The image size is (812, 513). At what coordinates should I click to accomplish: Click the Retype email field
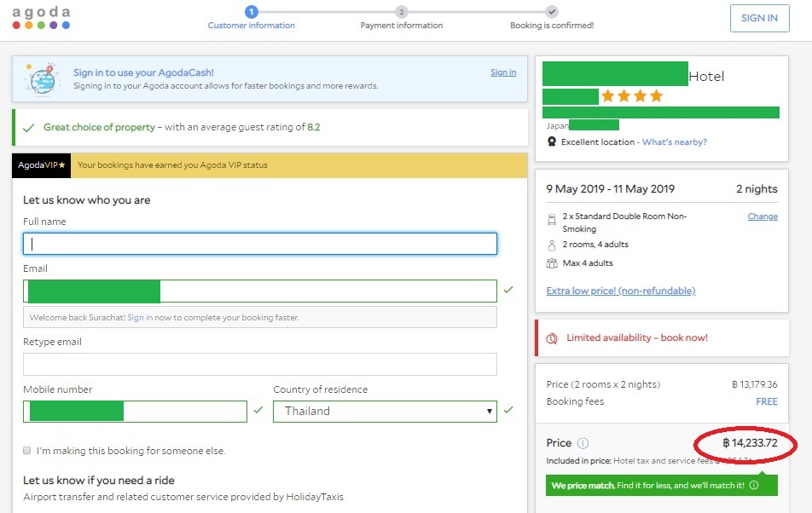pyautogui.click(x=260, y=364)
